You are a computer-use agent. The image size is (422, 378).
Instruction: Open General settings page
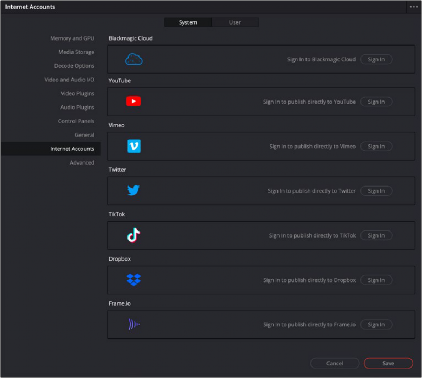(x=84, y=135)
